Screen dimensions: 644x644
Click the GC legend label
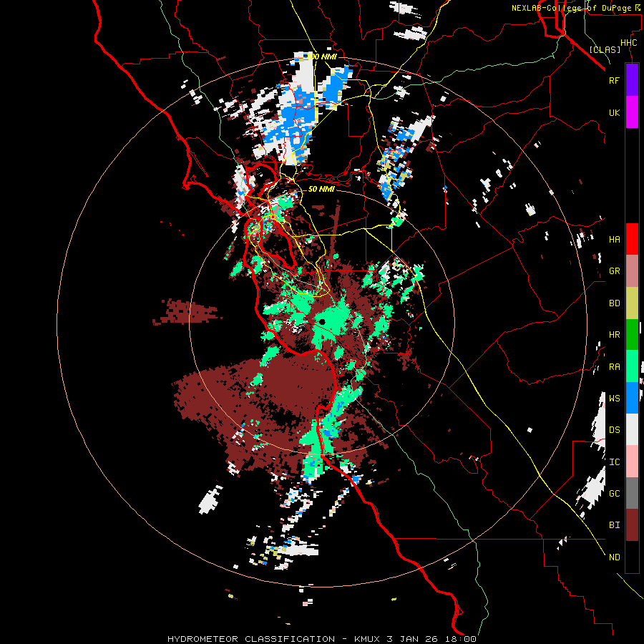(x=614, y=493)
